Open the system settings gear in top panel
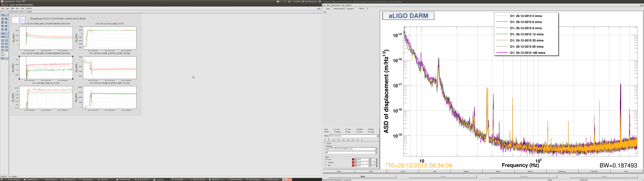The height and width of the screenshot is (181, 644). [320, 2]
